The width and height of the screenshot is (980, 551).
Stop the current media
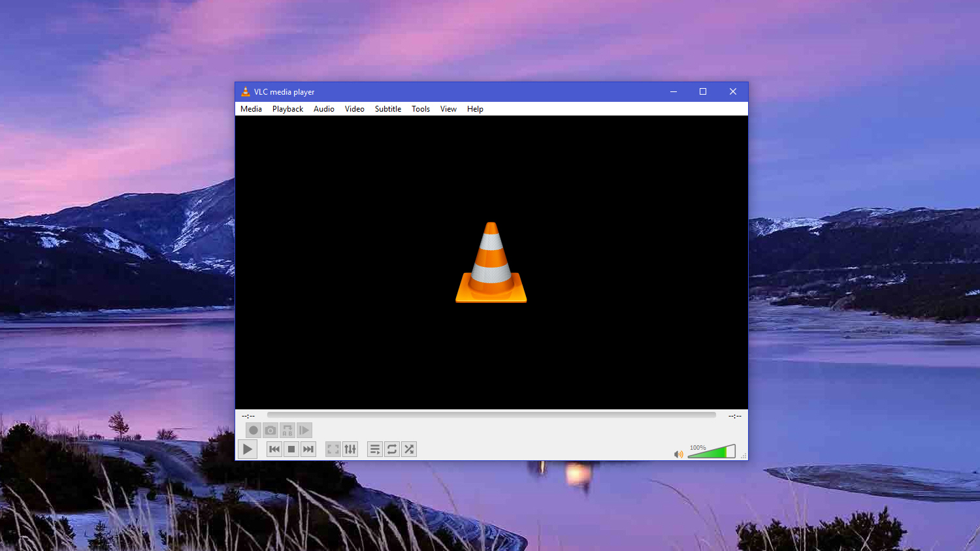[x=291, y=449]
